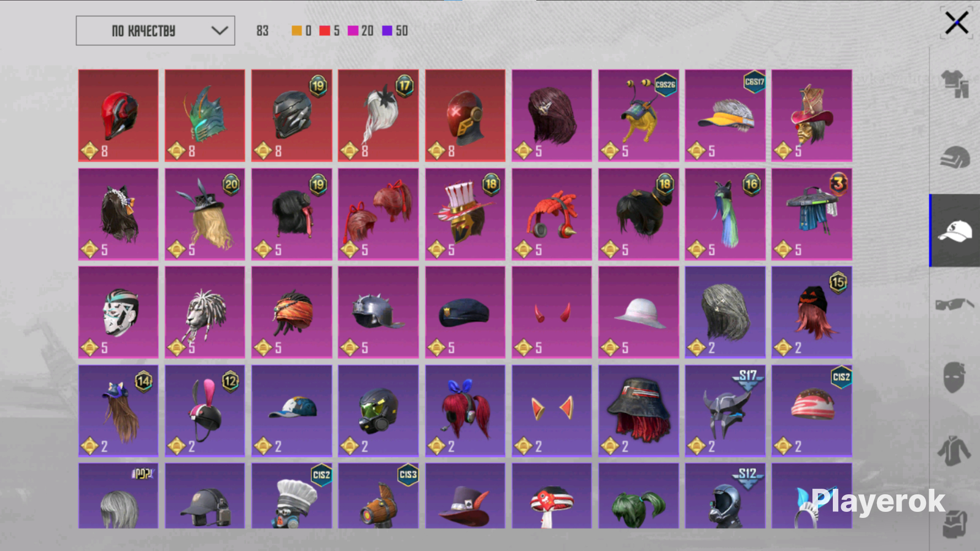Click the purple rarity swatch showing 50
This screenshot has height=551, width=980.
tap(387, 31)
